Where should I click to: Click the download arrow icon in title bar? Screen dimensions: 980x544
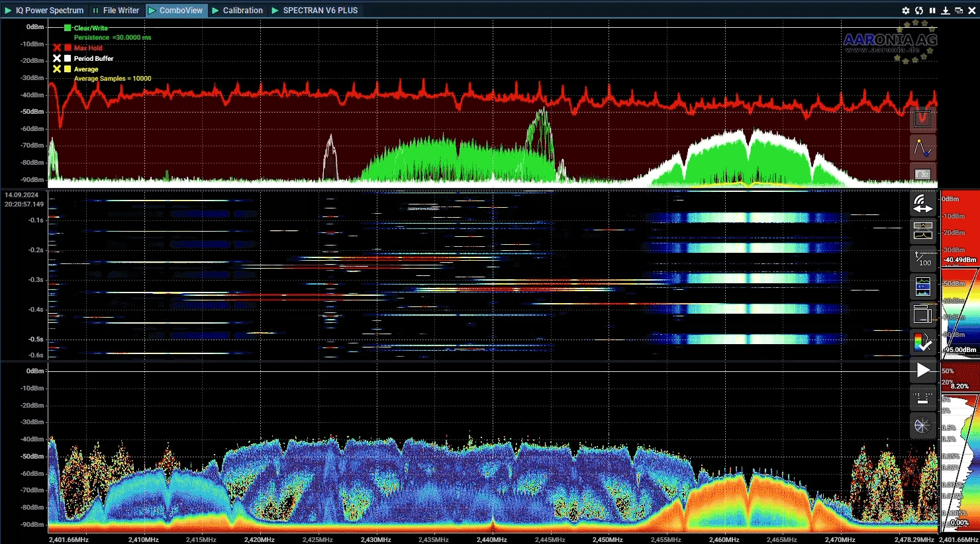[x=945, y=11]
